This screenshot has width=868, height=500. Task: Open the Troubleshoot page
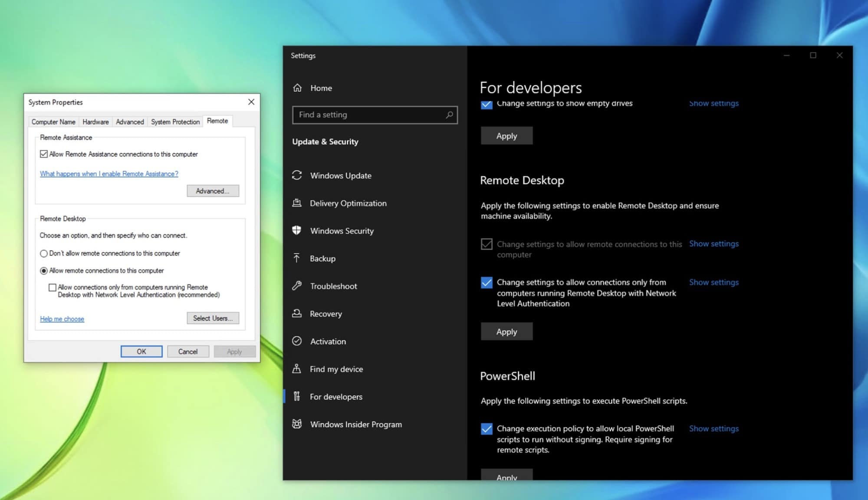tap(375, 286)
